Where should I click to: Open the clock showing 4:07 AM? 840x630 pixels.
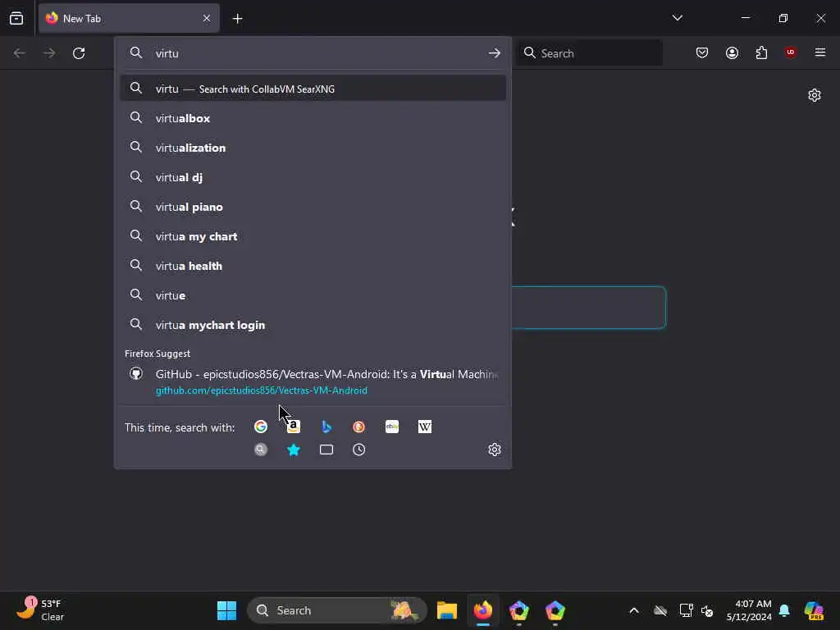tap(748, 610)
